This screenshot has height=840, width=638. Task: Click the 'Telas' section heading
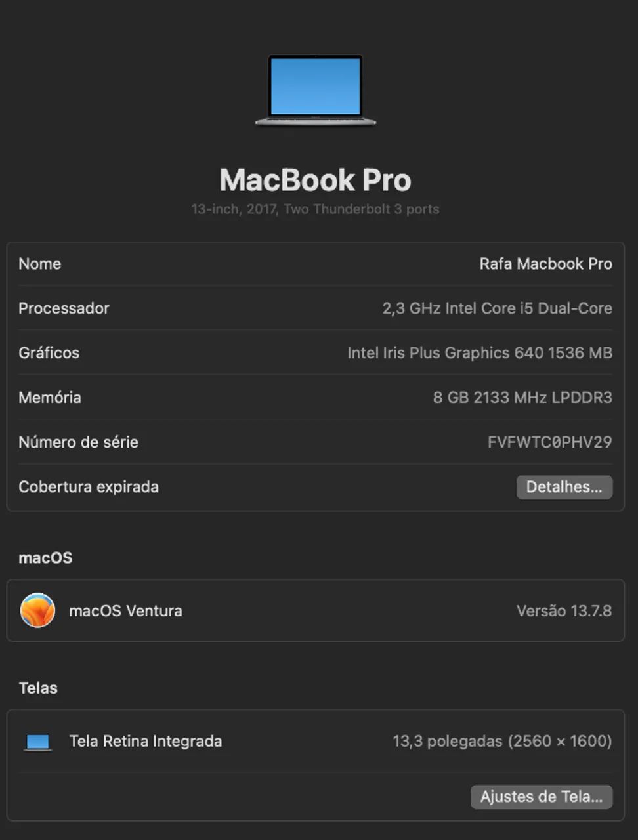[38, 688]
